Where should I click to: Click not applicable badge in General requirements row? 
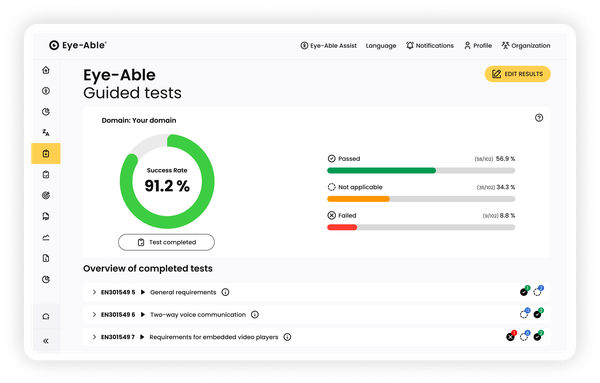[538, 291]
